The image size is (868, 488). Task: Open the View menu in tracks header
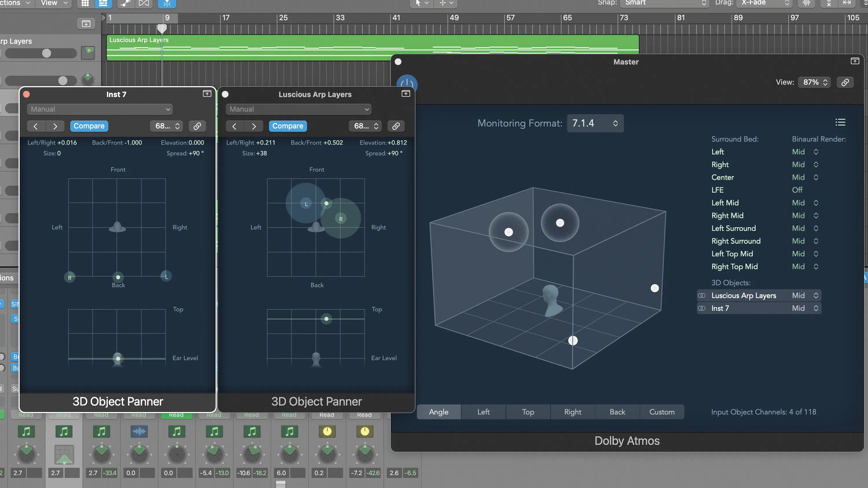point(54,3)
